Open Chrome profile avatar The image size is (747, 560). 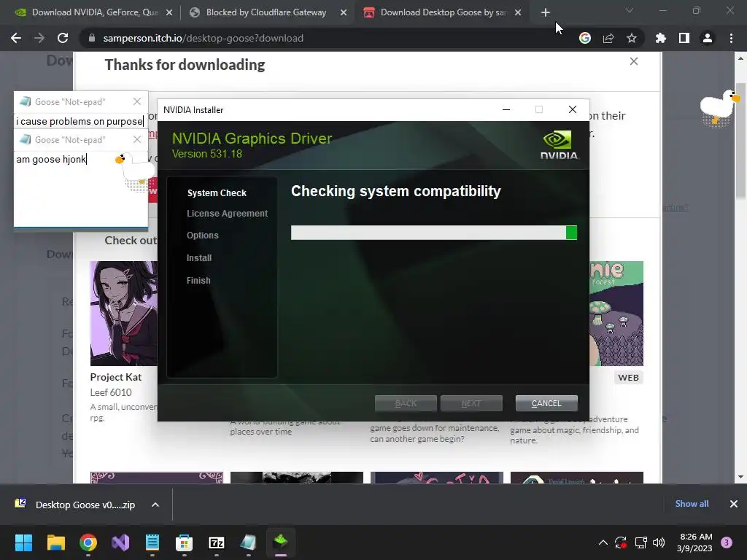(708, 38)
